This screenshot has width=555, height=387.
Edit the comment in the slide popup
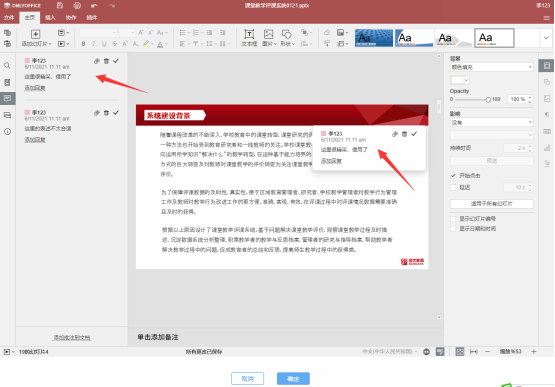[395, 134]
